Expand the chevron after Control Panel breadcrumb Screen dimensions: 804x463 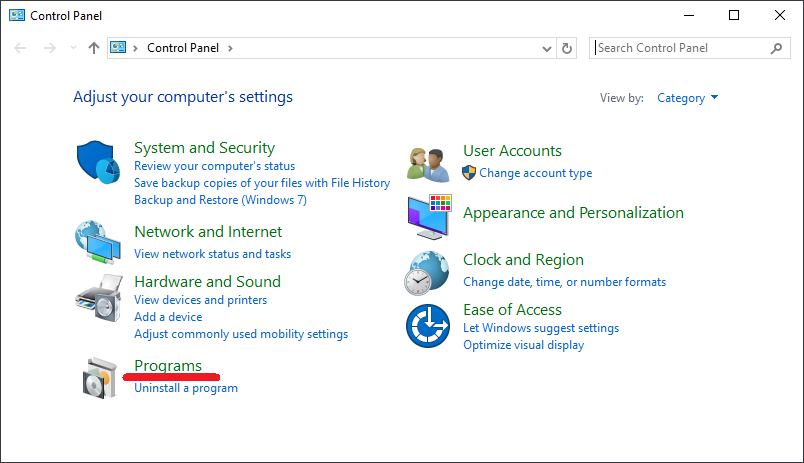click(x=230, y=48)
